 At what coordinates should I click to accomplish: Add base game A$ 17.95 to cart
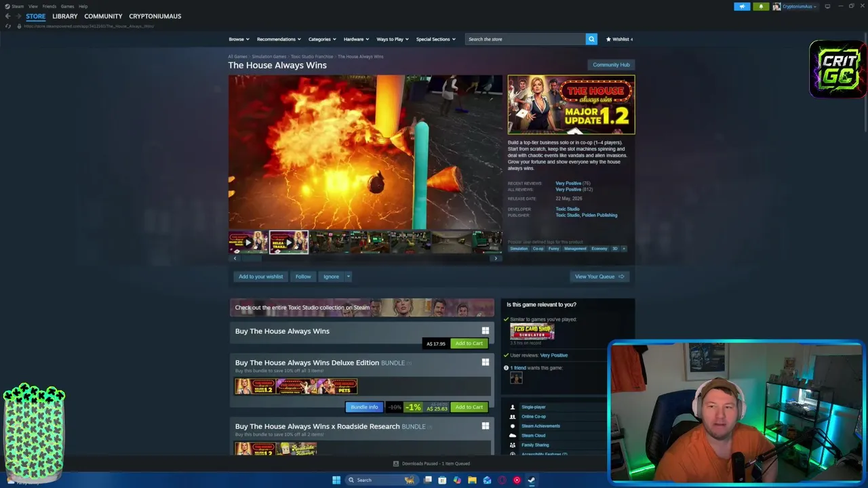click(x=469, y=344)
